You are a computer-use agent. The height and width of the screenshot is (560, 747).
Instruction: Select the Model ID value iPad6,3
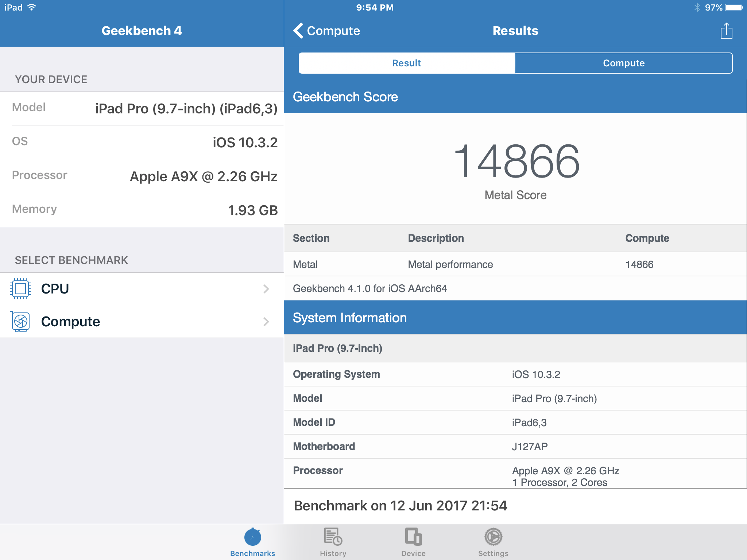tap(529, 423)
